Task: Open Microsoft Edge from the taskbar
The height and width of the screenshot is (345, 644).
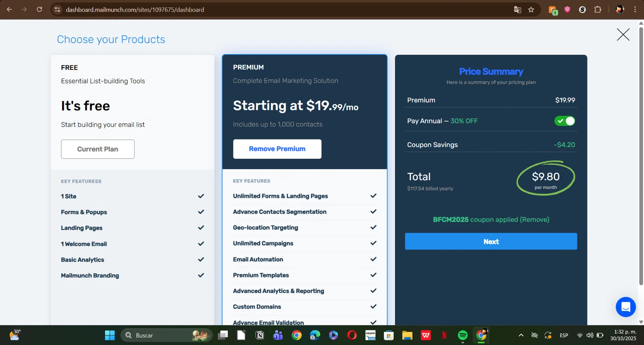Action: [x=315, y=335]
